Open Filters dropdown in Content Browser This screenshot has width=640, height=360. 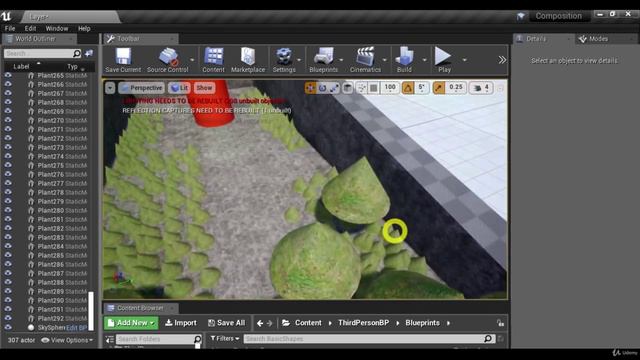click(x=225, y=338)
